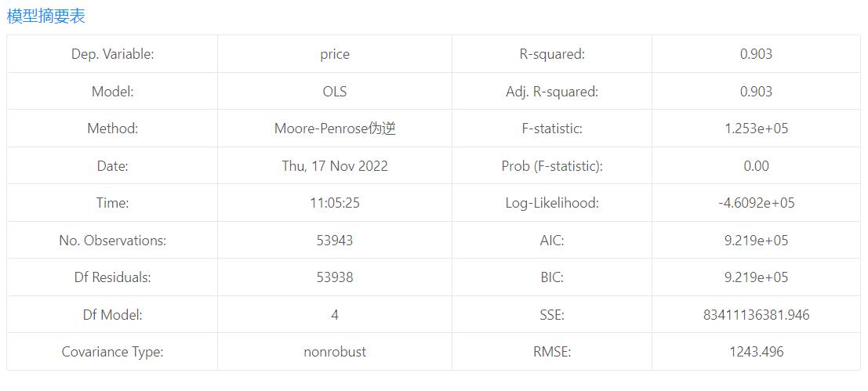Click the 'Moore-Penrose伪逆' method cell

coord(335,129)
